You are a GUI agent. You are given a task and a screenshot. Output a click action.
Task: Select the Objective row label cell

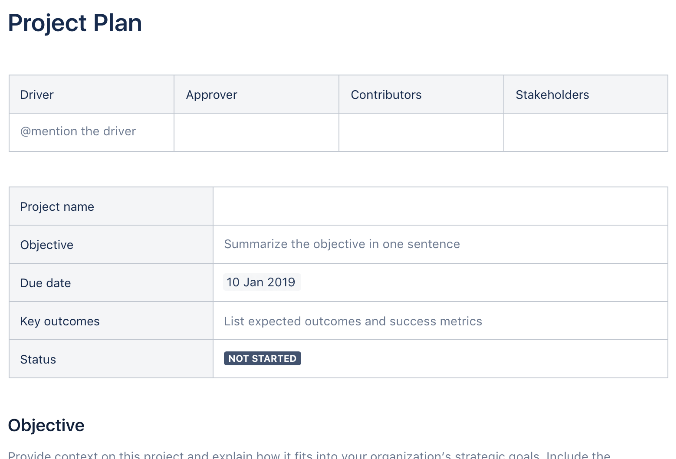click(111, 245)
